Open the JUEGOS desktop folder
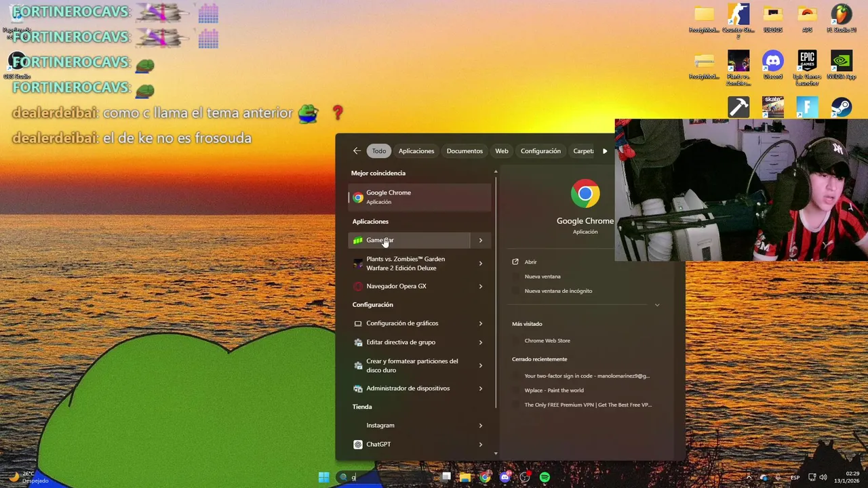The image size is (868, 488). [772, 19]
